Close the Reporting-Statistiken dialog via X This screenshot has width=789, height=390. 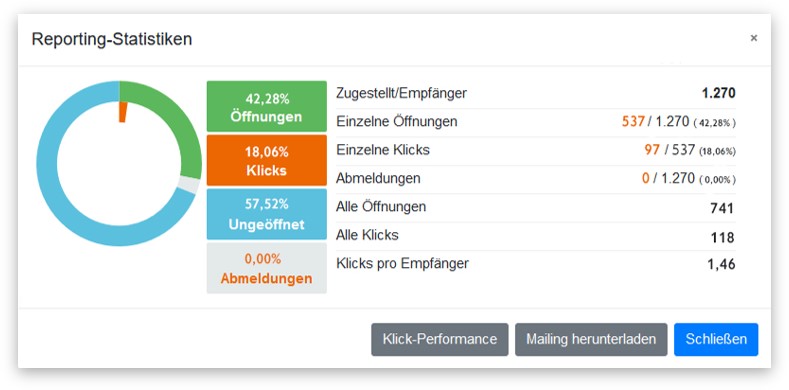point(753,38)
